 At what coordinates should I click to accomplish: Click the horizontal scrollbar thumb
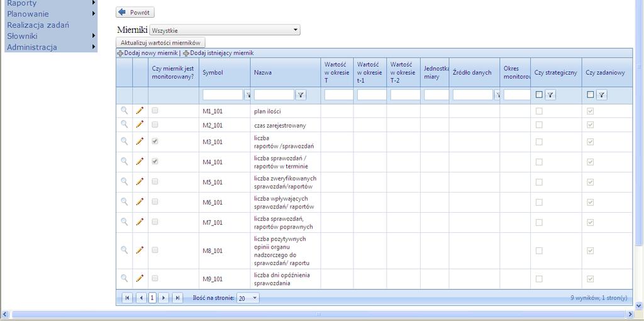click(x=319, y=315)
